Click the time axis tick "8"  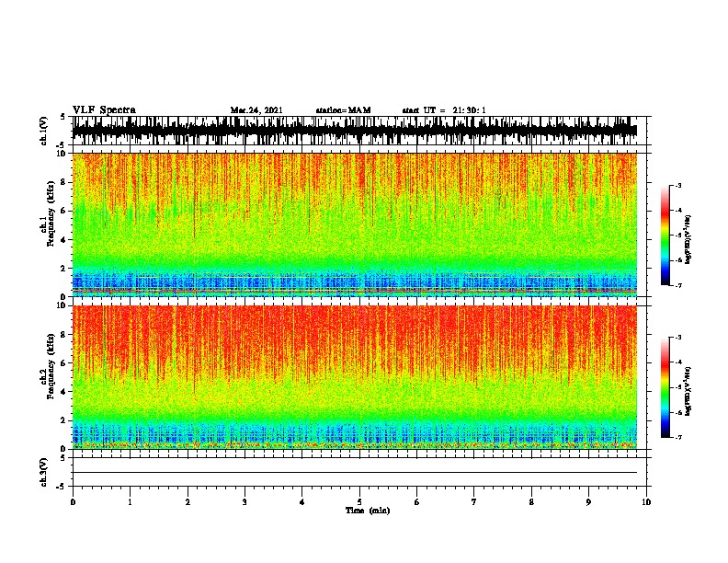pos(531,502)
